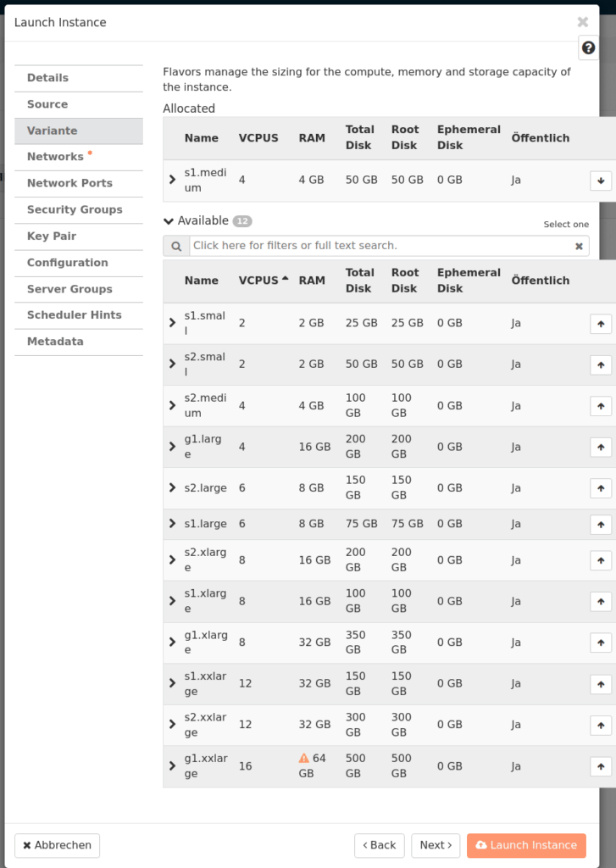Screen dimensions: 616x868
Task: Remove allocated s1.medium flavor with down arrow
Action: point(600,181)
